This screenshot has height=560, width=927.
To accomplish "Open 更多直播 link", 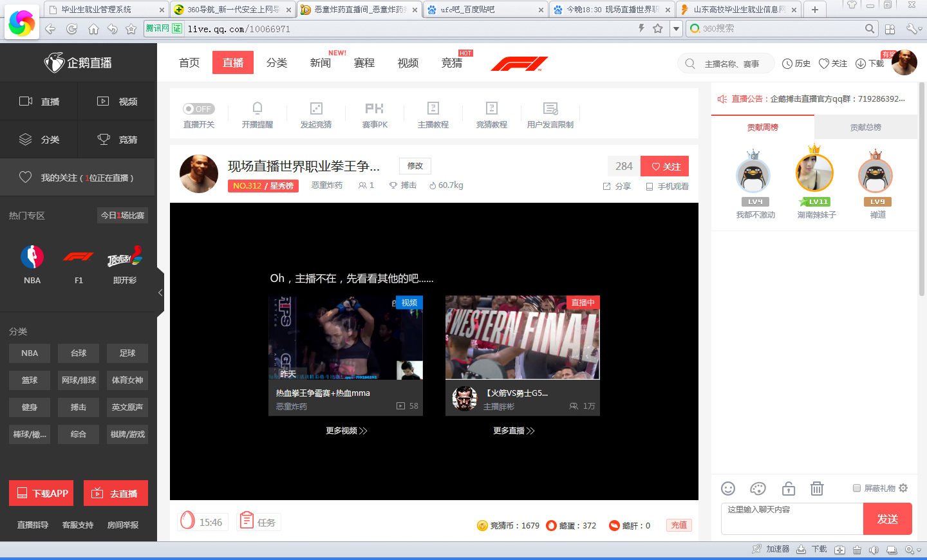I will [x=514, y=431].
